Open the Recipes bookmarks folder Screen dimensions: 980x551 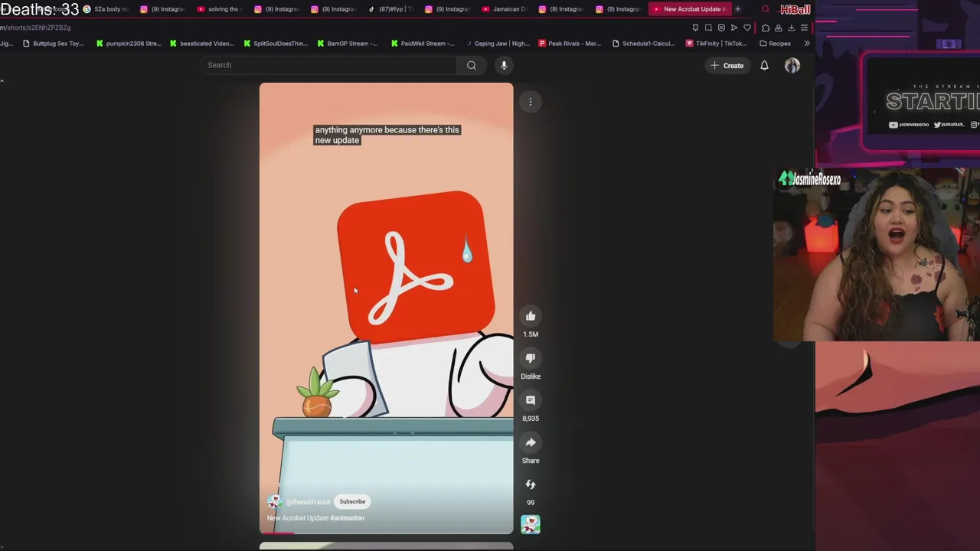775,44
